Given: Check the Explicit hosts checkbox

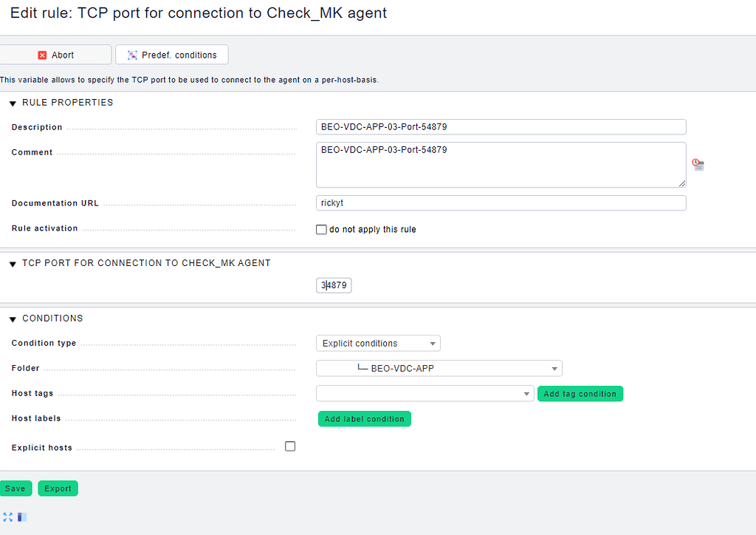Looking at the screenshot, I should tap(290, 446).
